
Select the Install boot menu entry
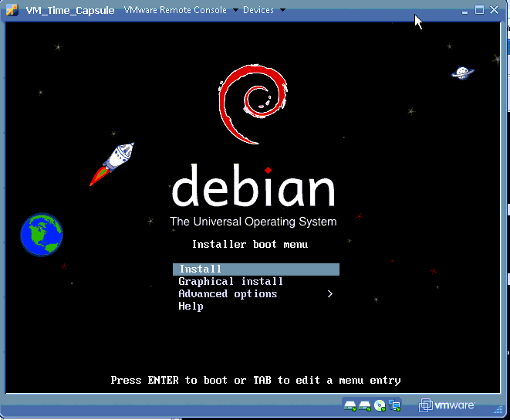point(256,269)
